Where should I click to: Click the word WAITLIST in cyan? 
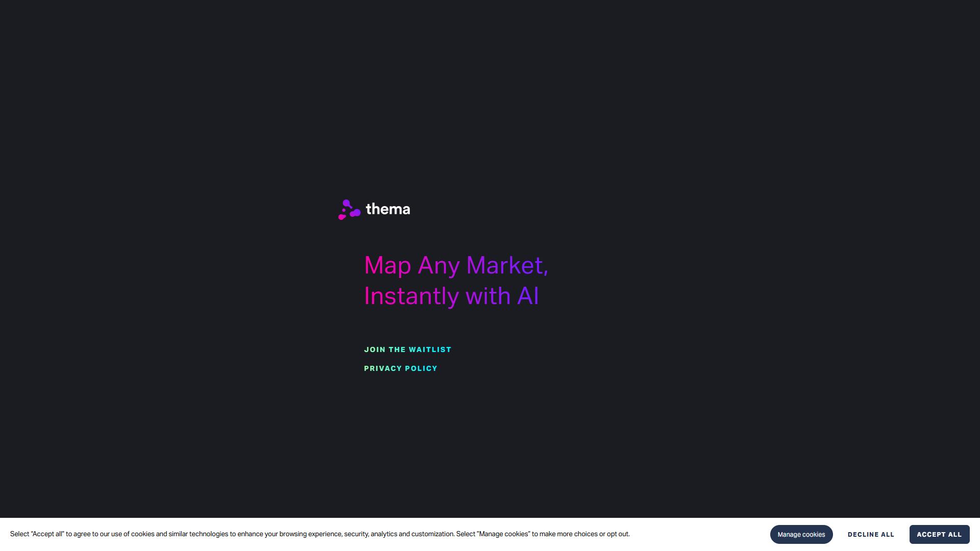pos(430,349)
